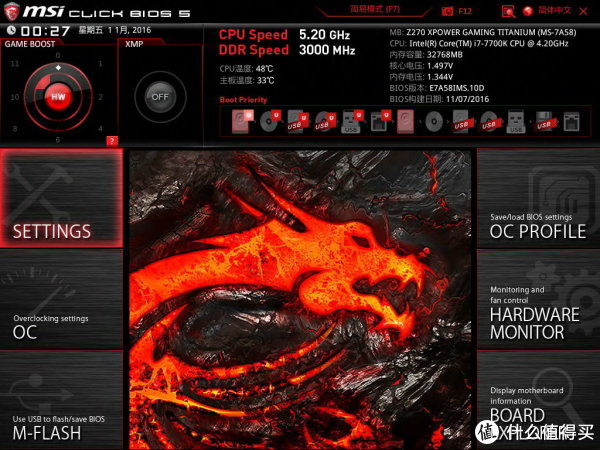This screenshot has width=600, height=450.
Task: Click the F12 screenshot camera icon
Action: (x=447, y=11)
